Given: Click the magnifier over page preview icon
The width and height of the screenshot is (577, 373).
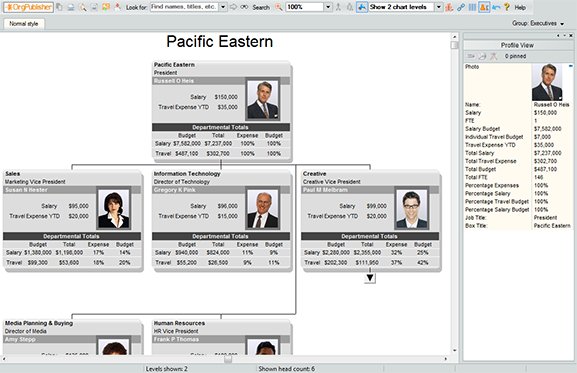Looking at the screenshot, I should click(83, 7).
